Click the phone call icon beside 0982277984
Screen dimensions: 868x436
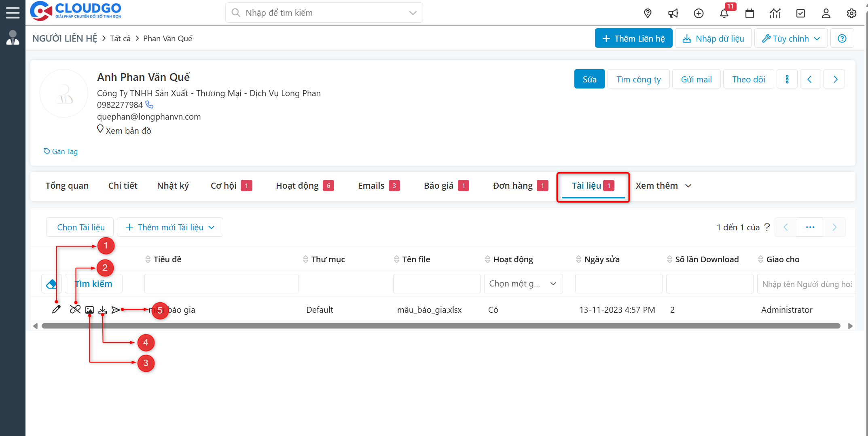click(150, 105)
